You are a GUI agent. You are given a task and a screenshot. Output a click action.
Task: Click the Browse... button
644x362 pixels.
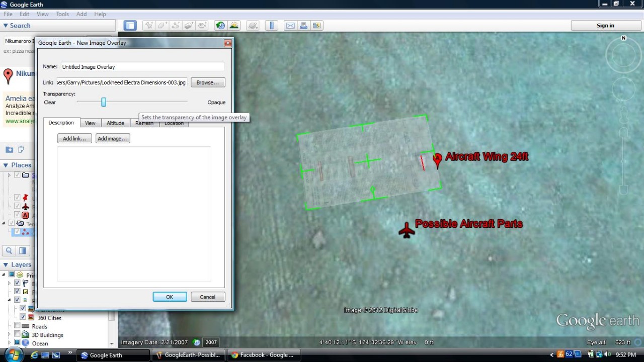[208, 82]
